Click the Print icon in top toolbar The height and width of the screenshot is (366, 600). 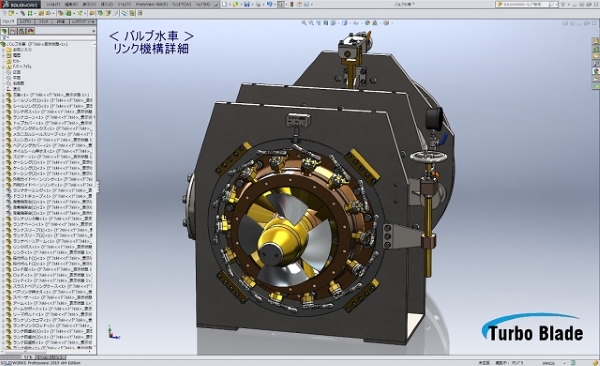point(258,4)
